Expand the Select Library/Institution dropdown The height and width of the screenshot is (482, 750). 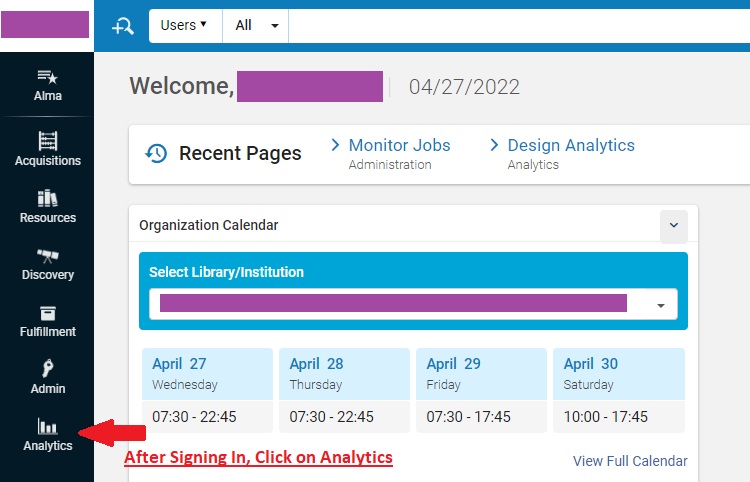pyautogui.click(x=660, y=305)
